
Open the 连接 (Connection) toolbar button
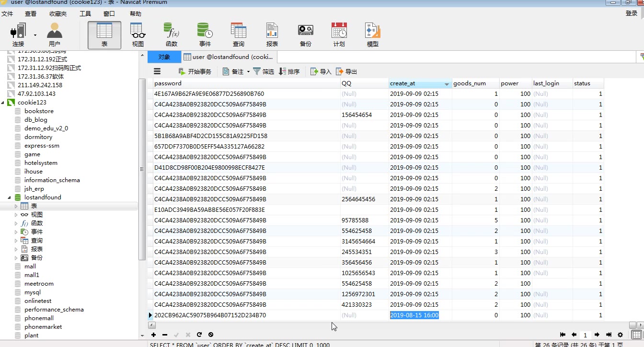click(x=18, y=35)
